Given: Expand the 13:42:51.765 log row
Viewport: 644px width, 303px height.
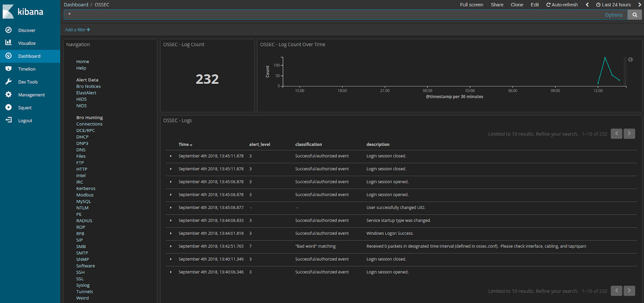Looking at the screenshot, I should click(x=171, y=246).
